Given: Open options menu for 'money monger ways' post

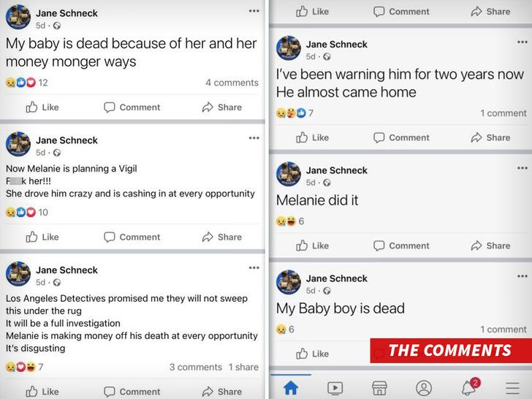Looking at the screenshot, I should (254, 11).
